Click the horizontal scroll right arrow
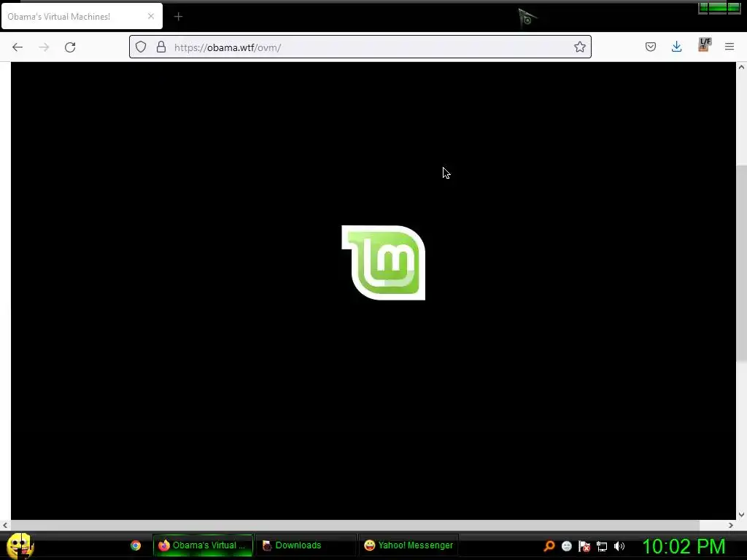747x560 pixels. 731,526
